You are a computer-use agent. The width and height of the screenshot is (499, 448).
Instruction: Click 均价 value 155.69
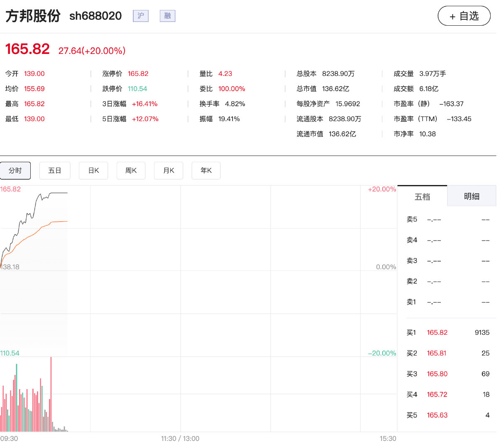[x=34, y=89]
